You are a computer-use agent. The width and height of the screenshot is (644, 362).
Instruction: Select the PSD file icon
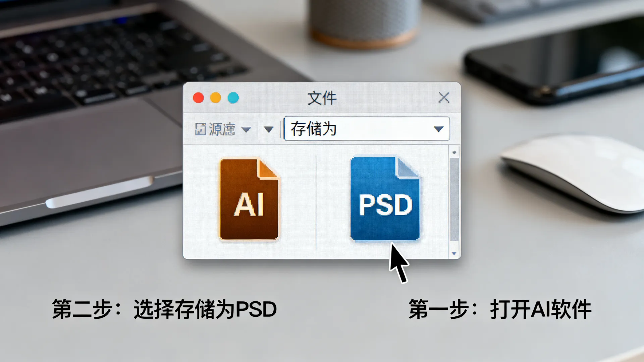(x=385, y=198)
